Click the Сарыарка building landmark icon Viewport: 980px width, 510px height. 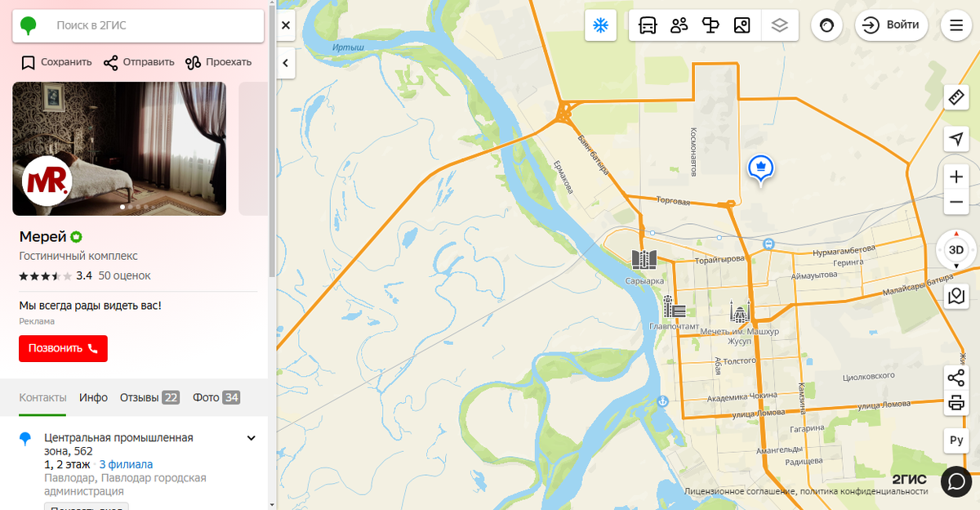[x=644, y=260]
